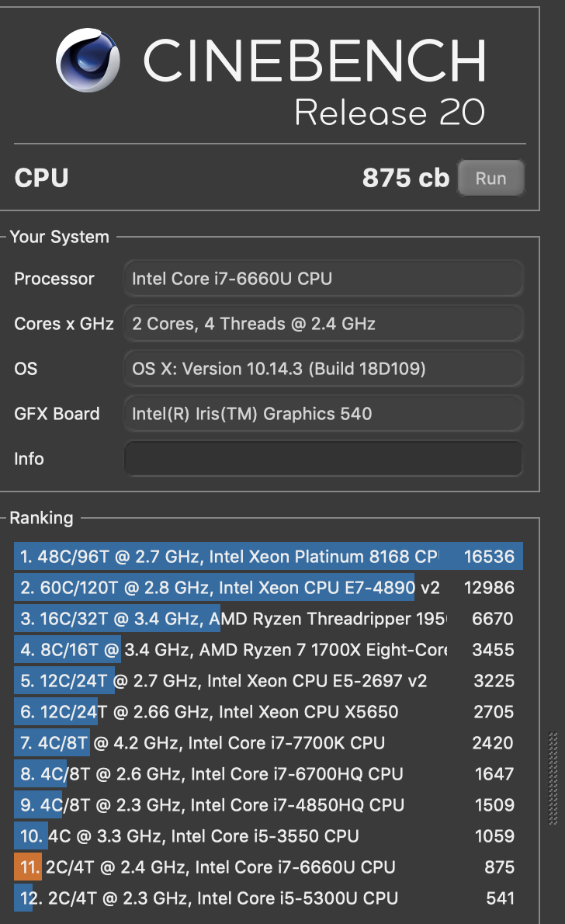Click the GFX Board label
Screen dimensions: 565x924
coord(57,414)
